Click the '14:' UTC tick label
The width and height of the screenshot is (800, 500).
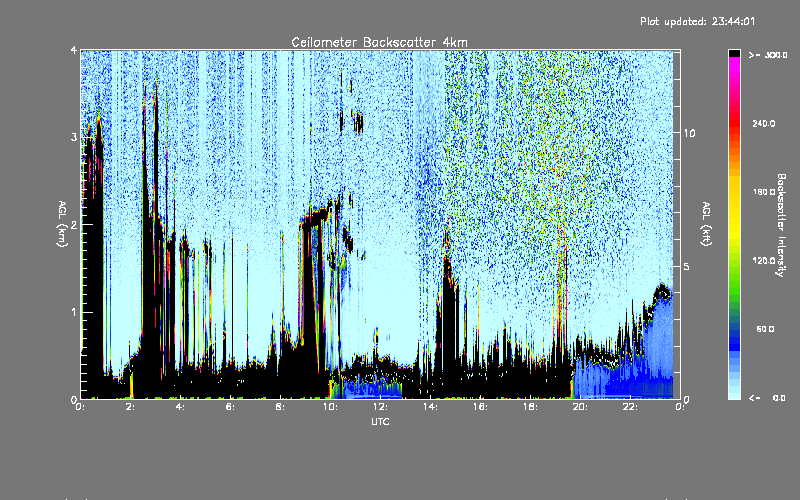click(430, 407)
